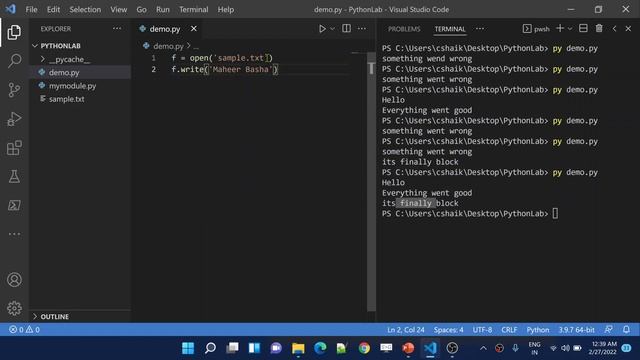
Task: Create a new terminal with plus icon
Action: click(x=560, y=28)
